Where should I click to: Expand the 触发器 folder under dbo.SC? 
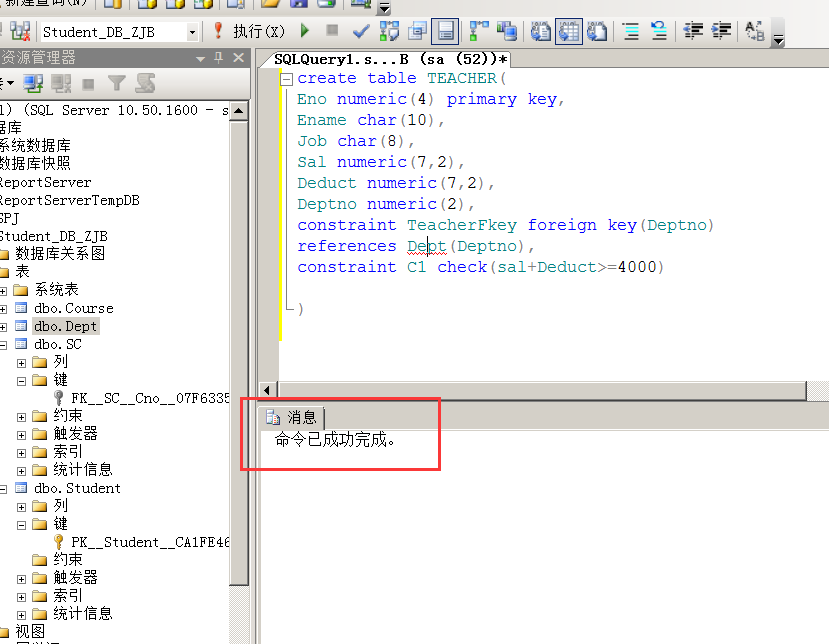(21, 435)
